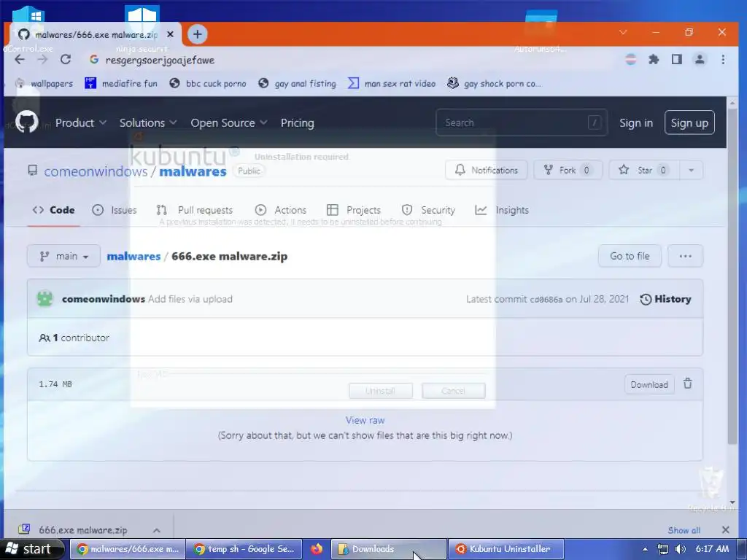Image resolution: width=747 pixels, height=560 pixels.
Task: Open the Downloads taskbar window
Action: [389, 549]
